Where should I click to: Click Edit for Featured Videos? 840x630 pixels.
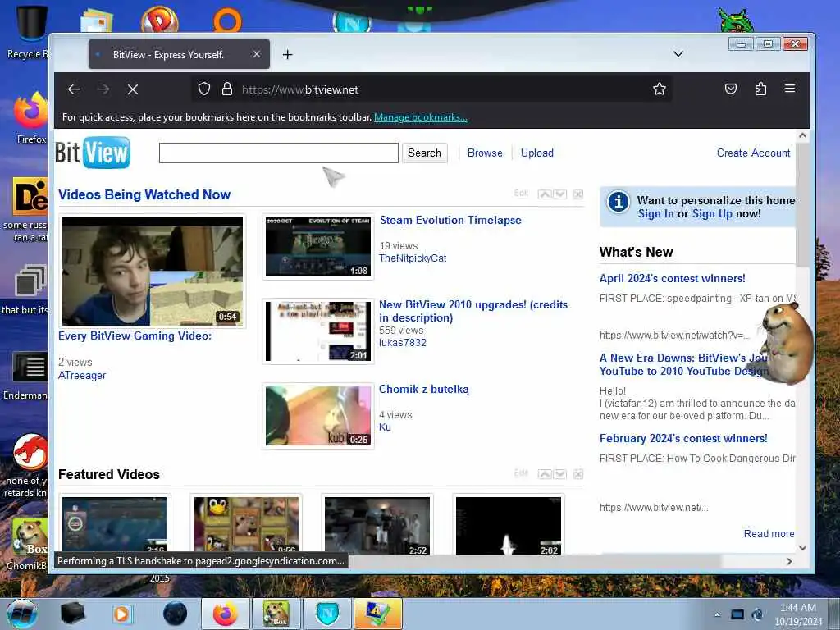pos(521,473)
